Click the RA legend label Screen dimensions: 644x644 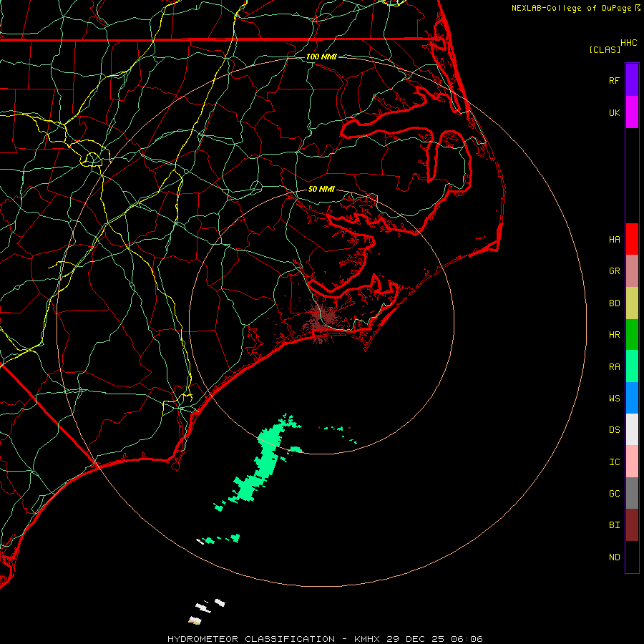pyautogui.click(x=614, y=367)
